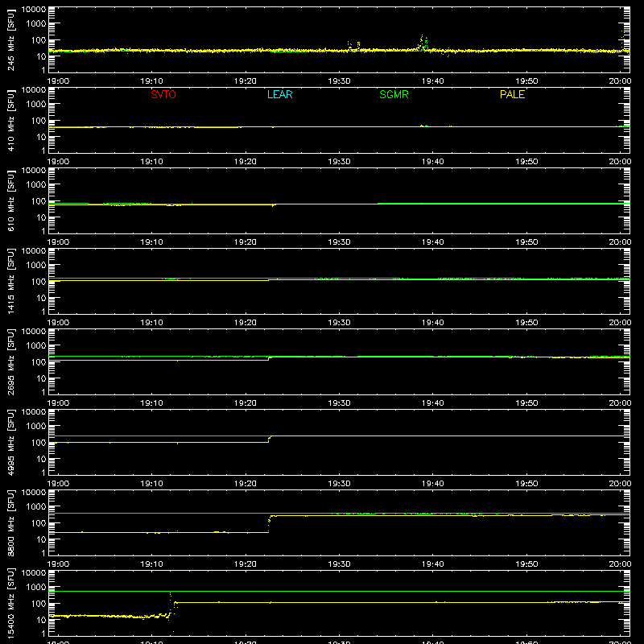Click the red SVTO station label
The width and height of the screenshot is (644, 644).
coord(163,94)
